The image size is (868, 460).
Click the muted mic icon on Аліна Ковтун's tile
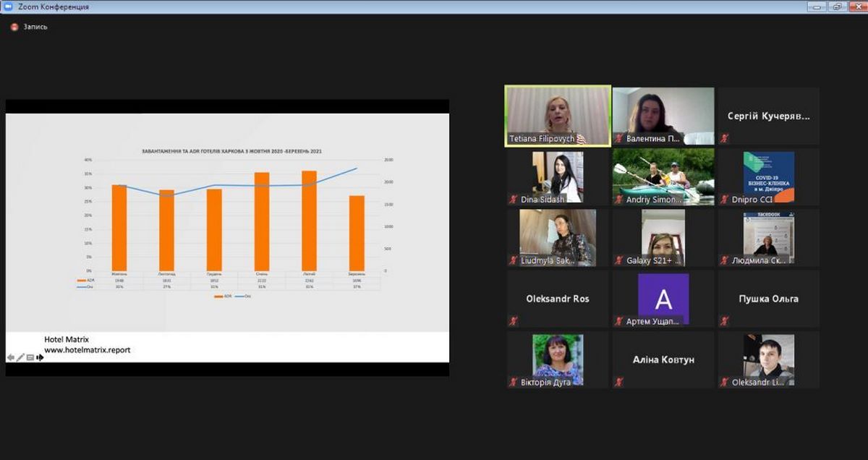619,382
